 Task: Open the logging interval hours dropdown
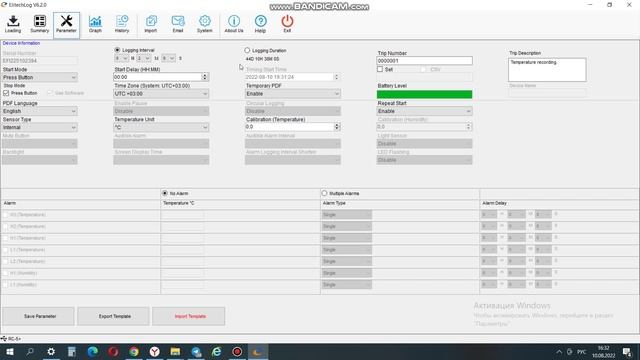(x=122, y=58)
